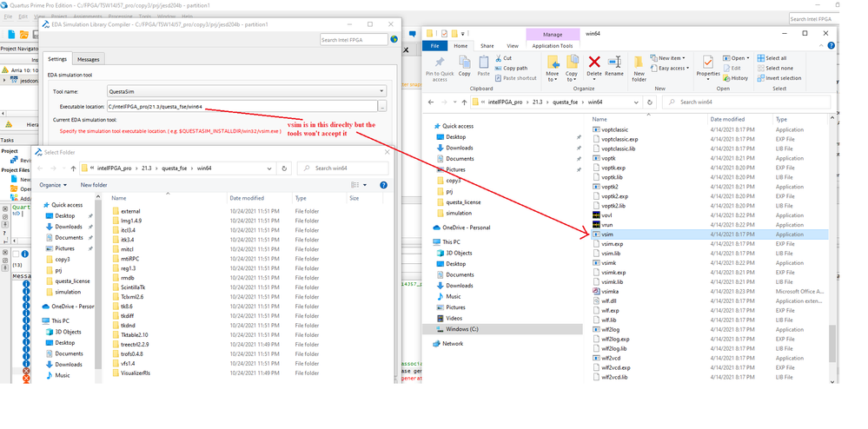Click the Executable location input field
This screenshot has height=429, width=868.
pos(242,106)
